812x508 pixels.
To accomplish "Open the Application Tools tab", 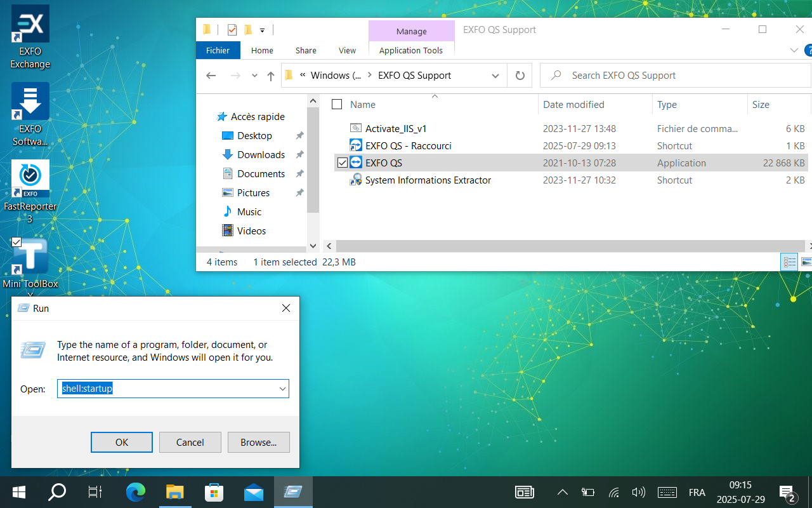I will [411, 50].
